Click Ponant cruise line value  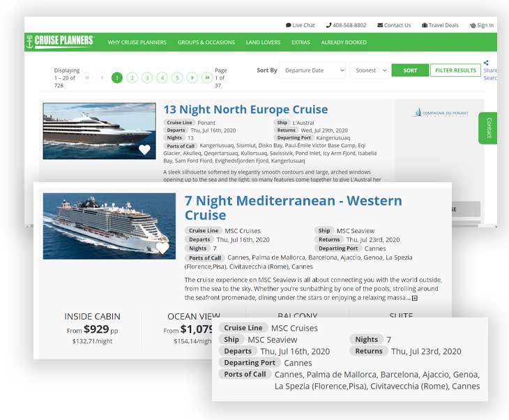(206, 123)
